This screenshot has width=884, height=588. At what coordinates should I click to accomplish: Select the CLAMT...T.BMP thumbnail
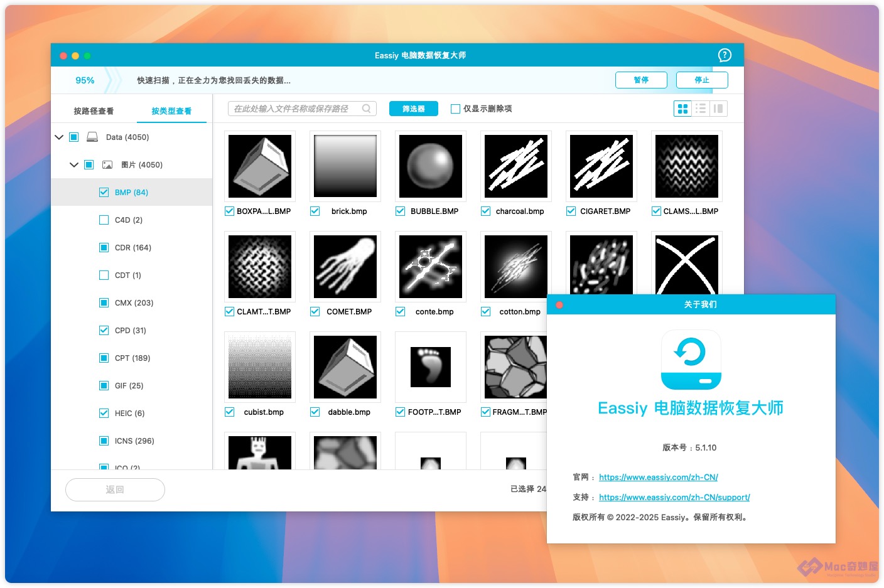(260, 267)
